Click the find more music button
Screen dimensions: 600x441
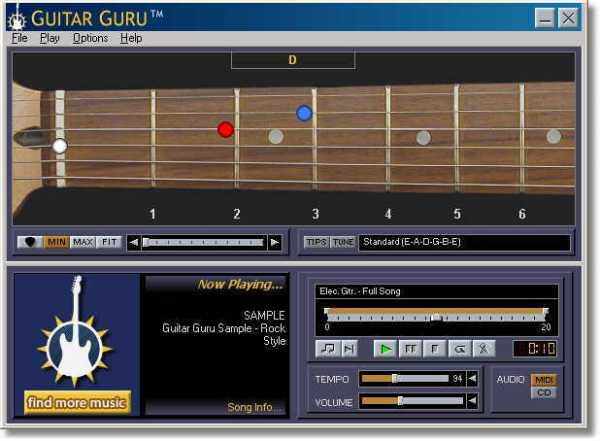[77, 402]
